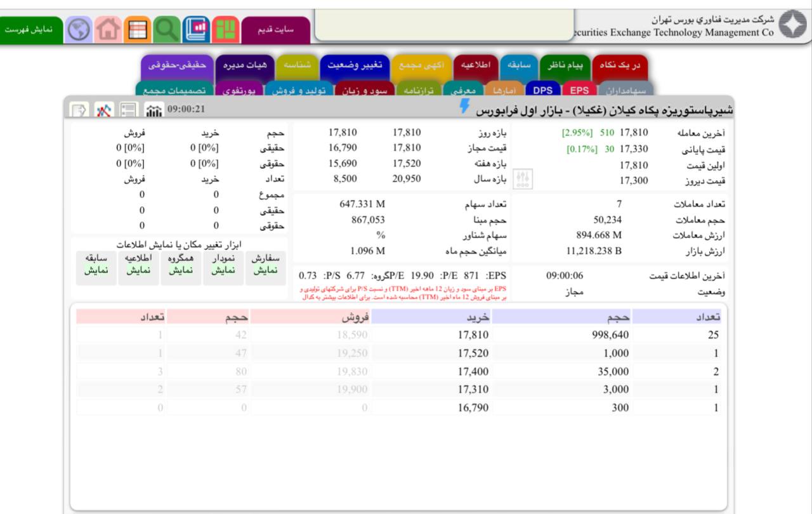812x514 pixels.
Task: Click sell price 19,250 in order table
Action: point(352,353)
